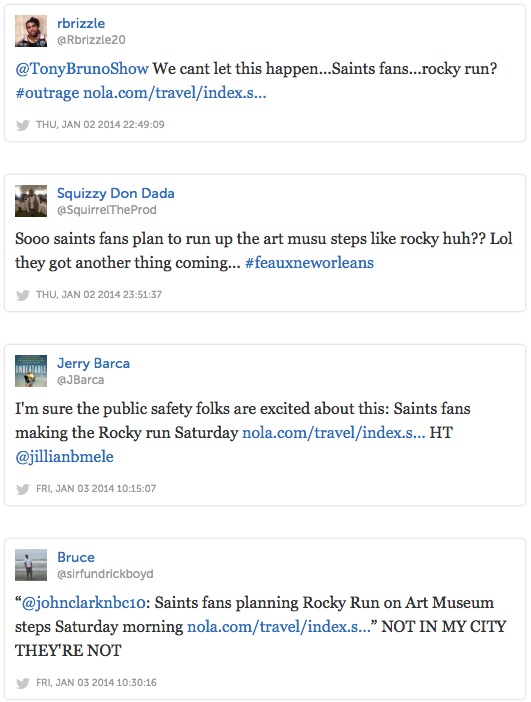Click the @sirfundrickboyd handle

click(105, 574)
